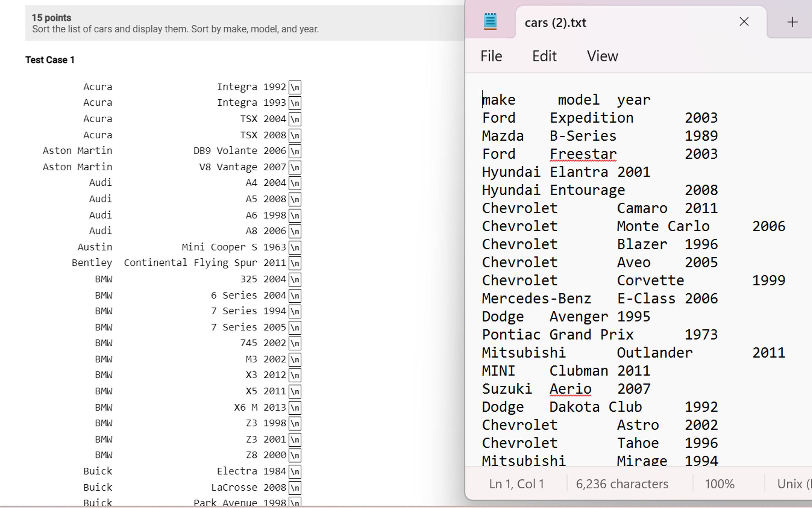Open a new tab with the plus icon
This screenshot has height=508, width=812.
[792, 21]
